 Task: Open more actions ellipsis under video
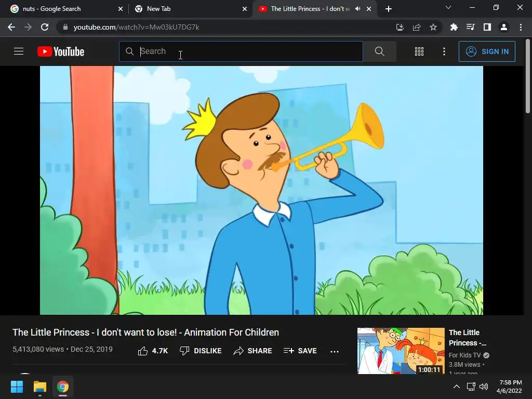335,352
